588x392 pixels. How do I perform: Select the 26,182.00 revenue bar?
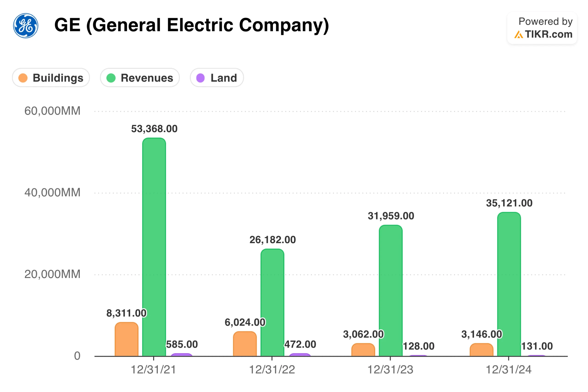pos(272,302)
